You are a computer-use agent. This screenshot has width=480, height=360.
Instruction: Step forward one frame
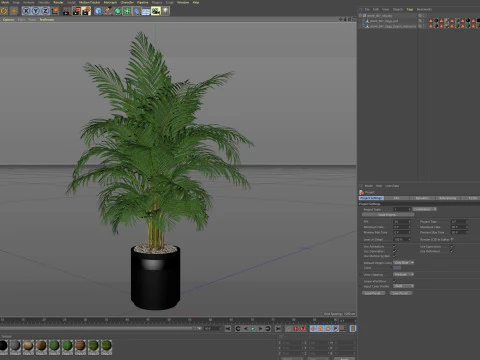pos(260,329)
